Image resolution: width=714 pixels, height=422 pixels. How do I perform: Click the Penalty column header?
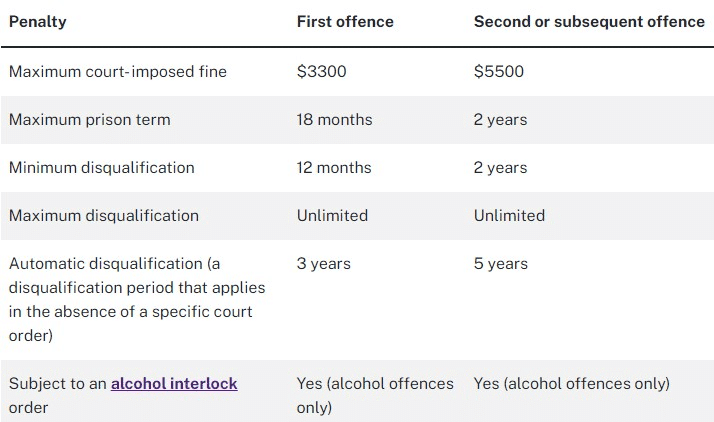pos(38,22)
